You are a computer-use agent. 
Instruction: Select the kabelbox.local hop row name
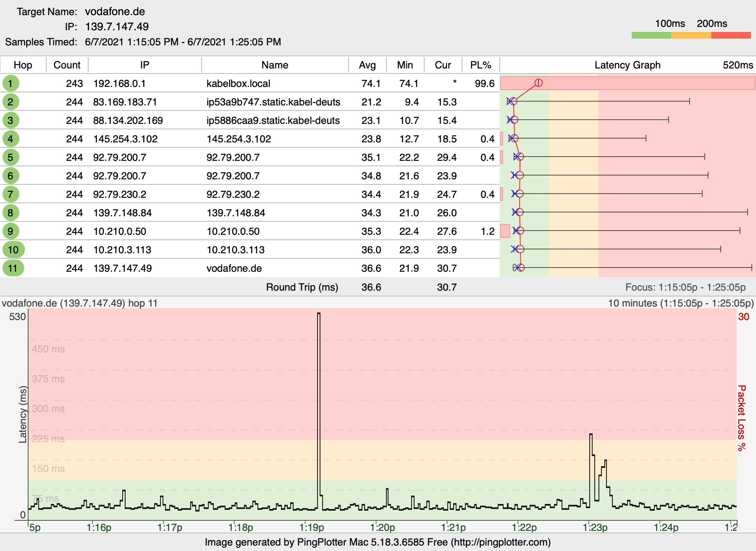tap(238, 84)
